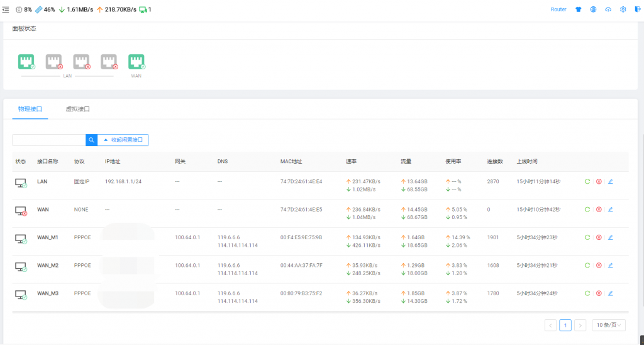The width and height of the screenshot is (644, 345).
Task: Collapse idle interfaces with 收起闲置接口
Action: (x=123, y=140)
